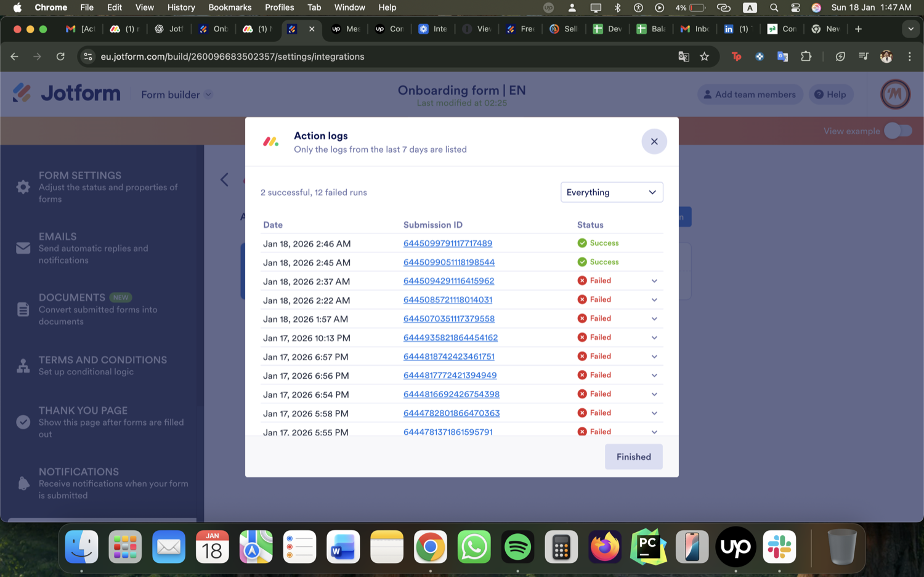Open Upwork app from the dock
Image resolution: width=924 pixels, height=577 pixels.
[x=736, y=547]
